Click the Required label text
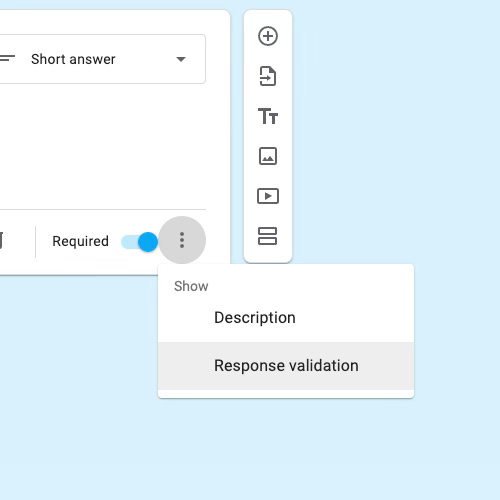Viewport: 500px width, 500px height. [x=81, y=241]
